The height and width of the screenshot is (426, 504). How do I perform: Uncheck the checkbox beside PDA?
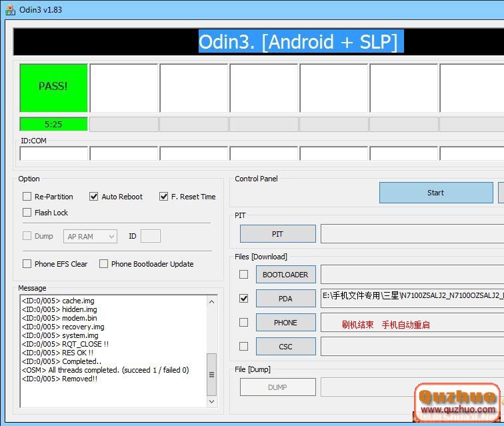coord(244,299)
